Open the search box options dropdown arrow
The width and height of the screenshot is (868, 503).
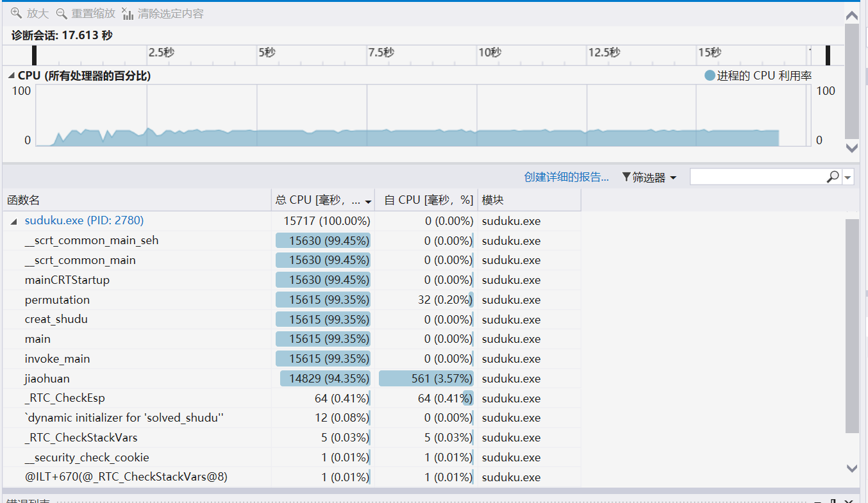[848, 177]
